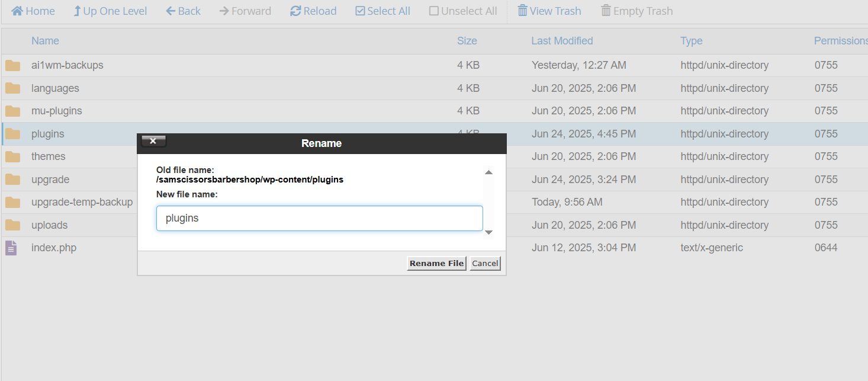Select the uploads folder icon

coord(12,225)
